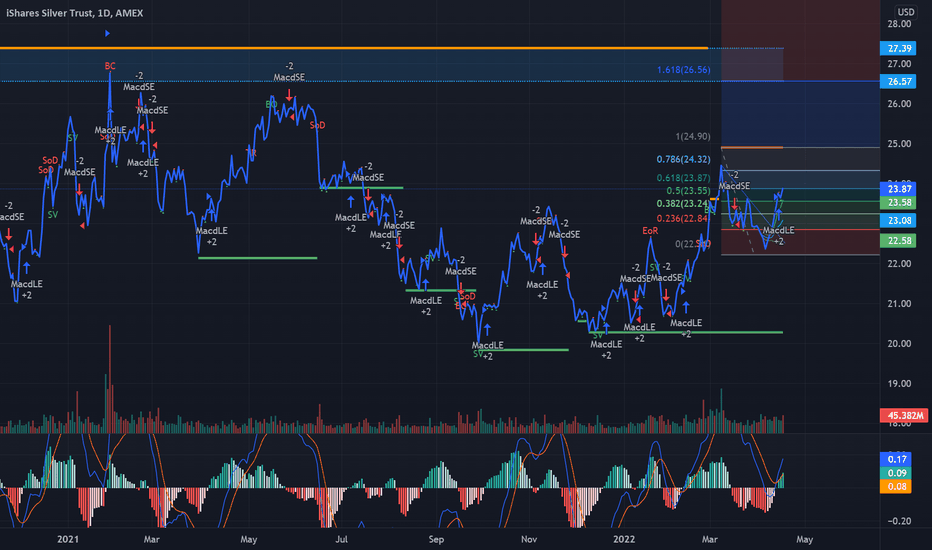Select the 0.618(23.87) Fibonacci level label
Screen dimensions: 932x550
pos(683,178)
